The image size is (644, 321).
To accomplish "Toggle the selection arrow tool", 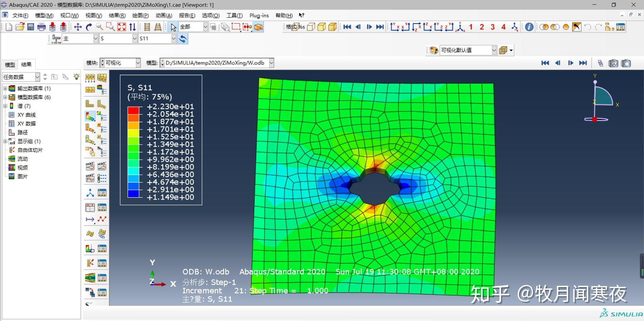I will point(173,27).
